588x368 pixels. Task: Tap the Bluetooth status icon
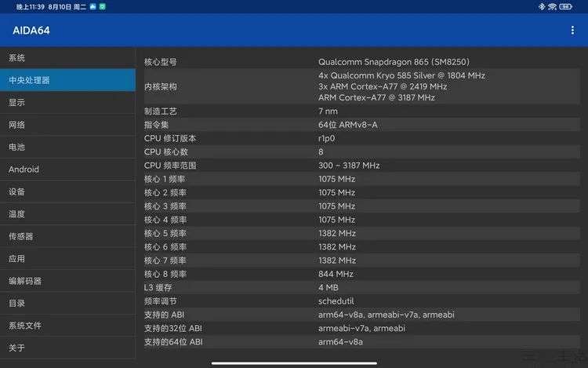point(542,7)
